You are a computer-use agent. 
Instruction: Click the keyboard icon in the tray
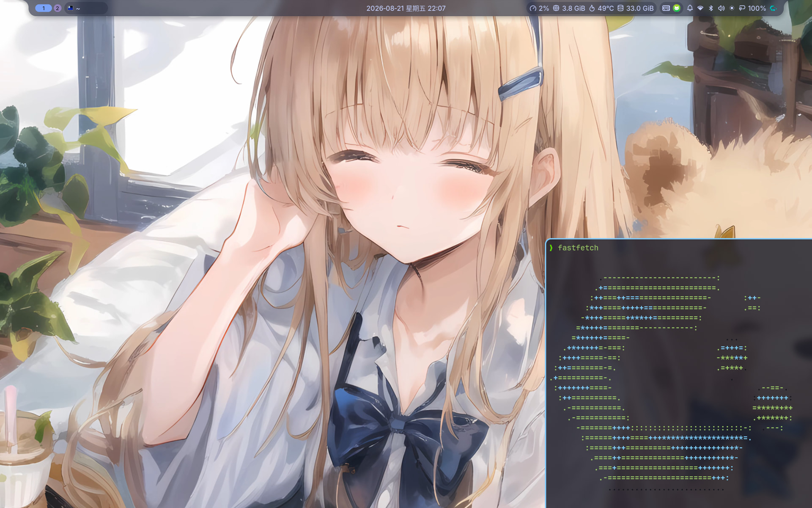tap(666, 8)
